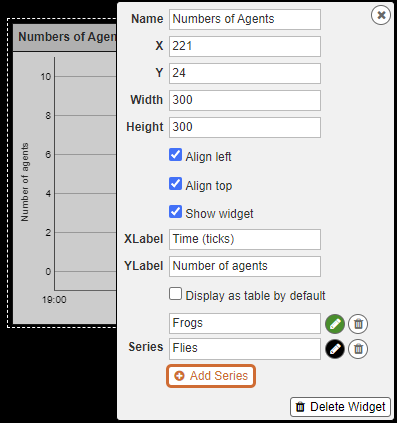This screenshot has width=397, height=423.
Task: Click the Width field showing 300
Action: pos(245,100)
